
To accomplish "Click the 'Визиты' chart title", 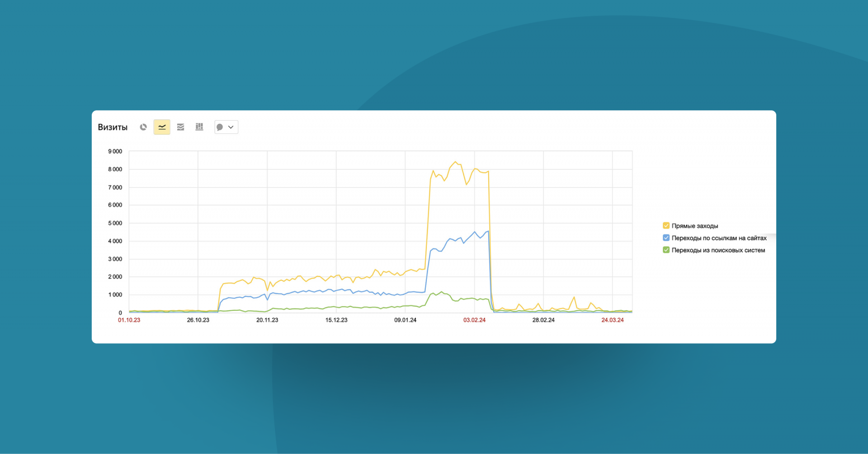I will 113,127.
